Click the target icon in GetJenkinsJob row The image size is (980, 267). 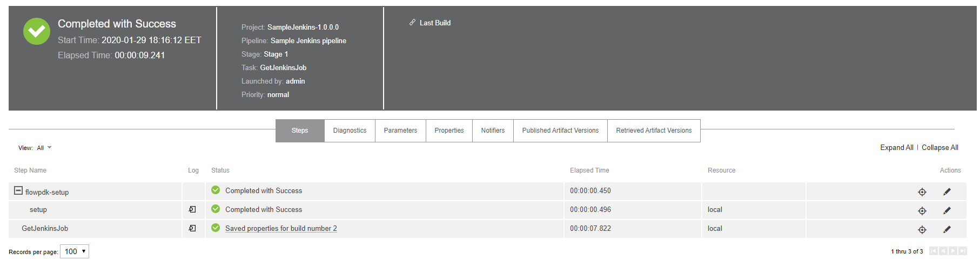coord(922,230)
